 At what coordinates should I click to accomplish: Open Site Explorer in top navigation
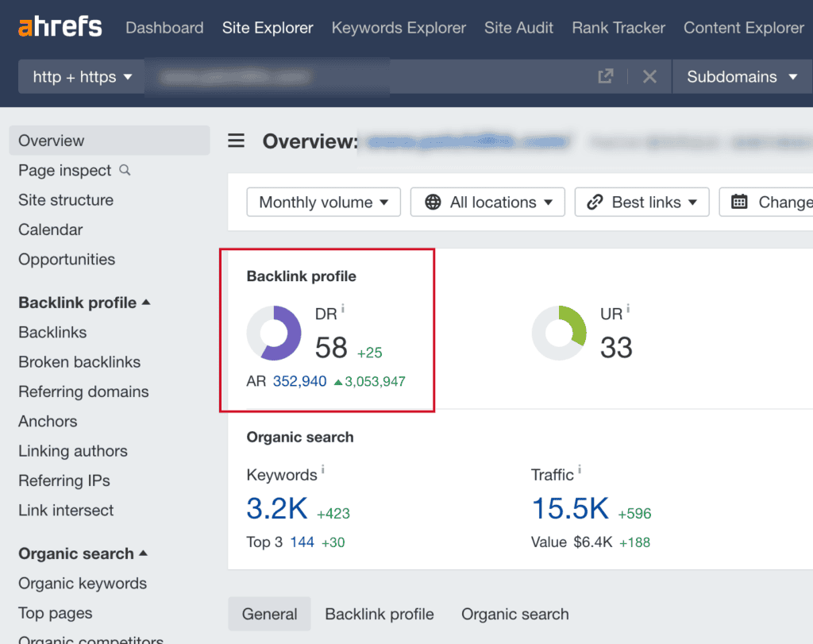click(268, 28)
